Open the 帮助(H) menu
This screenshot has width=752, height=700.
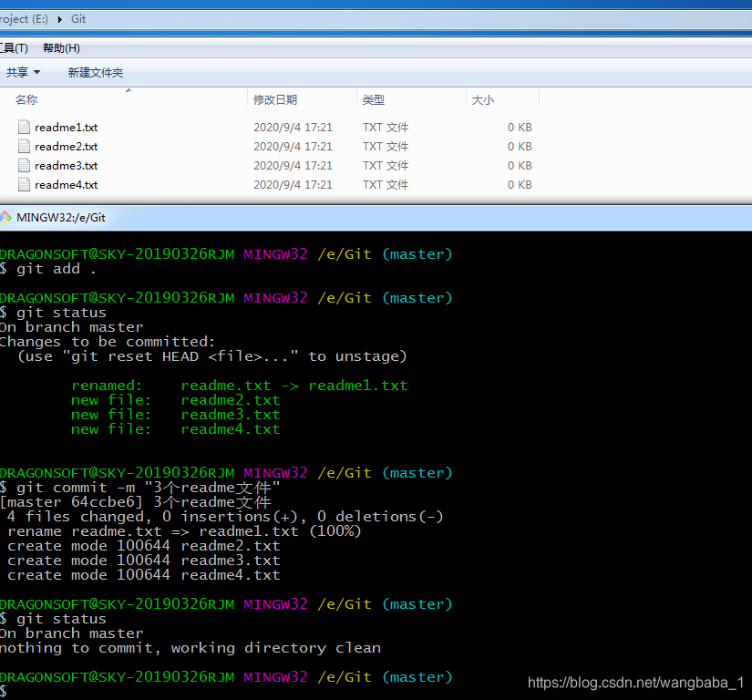61,48
